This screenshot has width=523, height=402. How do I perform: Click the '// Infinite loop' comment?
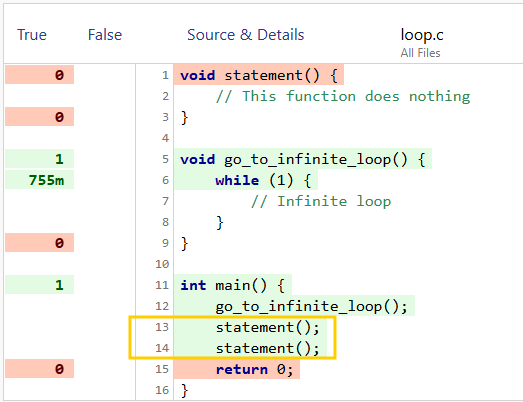(321, 201)
